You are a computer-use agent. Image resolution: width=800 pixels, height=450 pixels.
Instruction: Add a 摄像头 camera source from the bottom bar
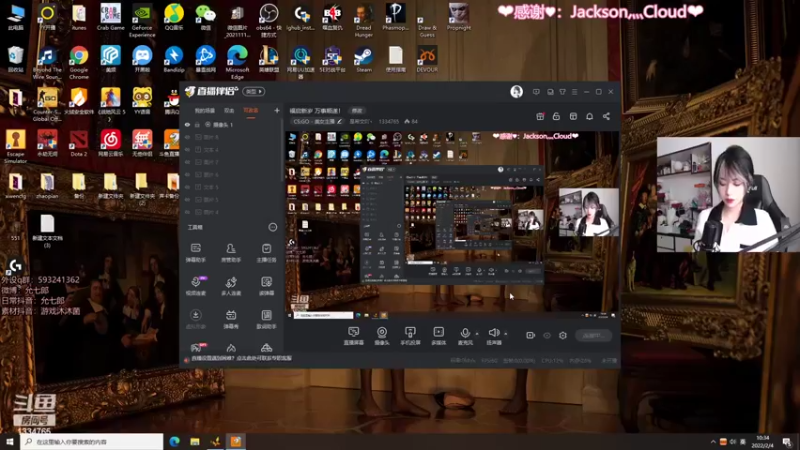point(382,336)
